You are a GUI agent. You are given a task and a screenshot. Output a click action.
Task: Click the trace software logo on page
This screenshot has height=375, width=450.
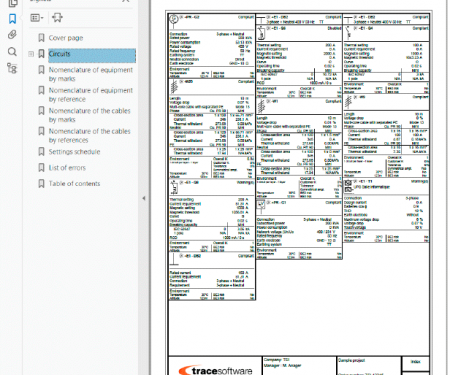click(215, 370)
